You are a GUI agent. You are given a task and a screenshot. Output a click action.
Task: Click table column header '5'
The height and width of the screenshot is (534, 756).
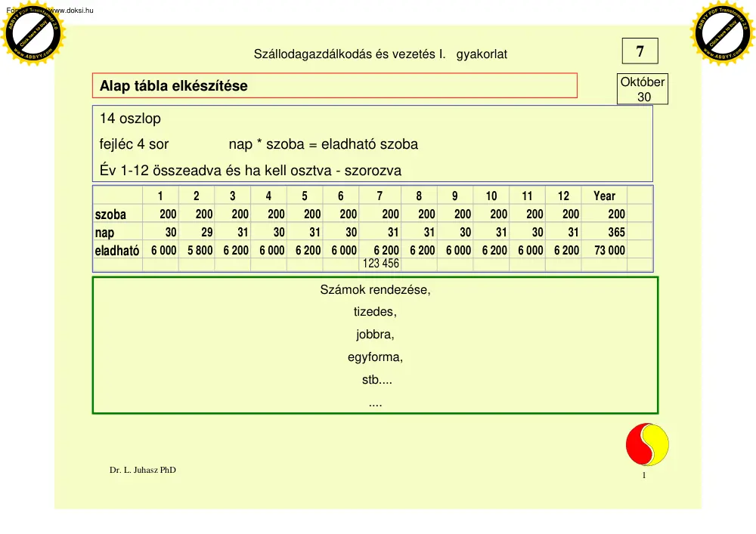[305, 196]
